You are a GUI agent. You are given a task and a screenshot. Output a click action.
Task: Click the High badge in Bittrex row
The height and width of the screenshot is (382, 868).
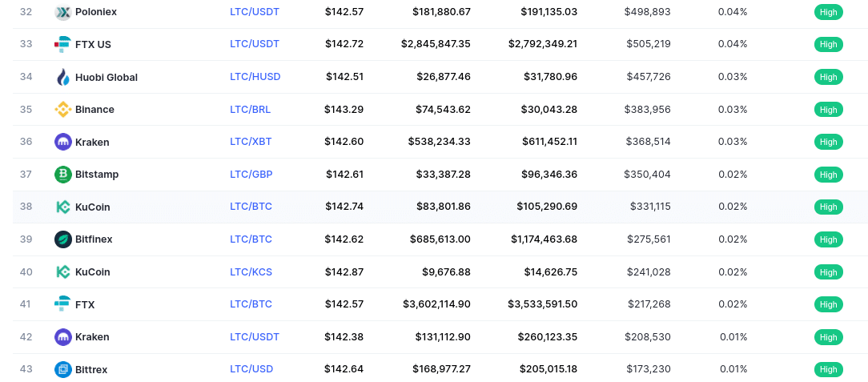point(828,369)
